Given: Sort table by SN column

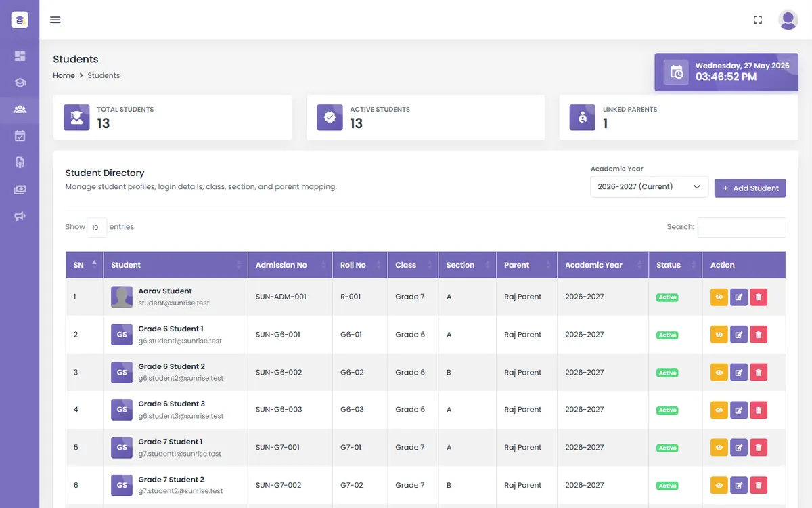Looking at the screenshot, I should point(85,265).
